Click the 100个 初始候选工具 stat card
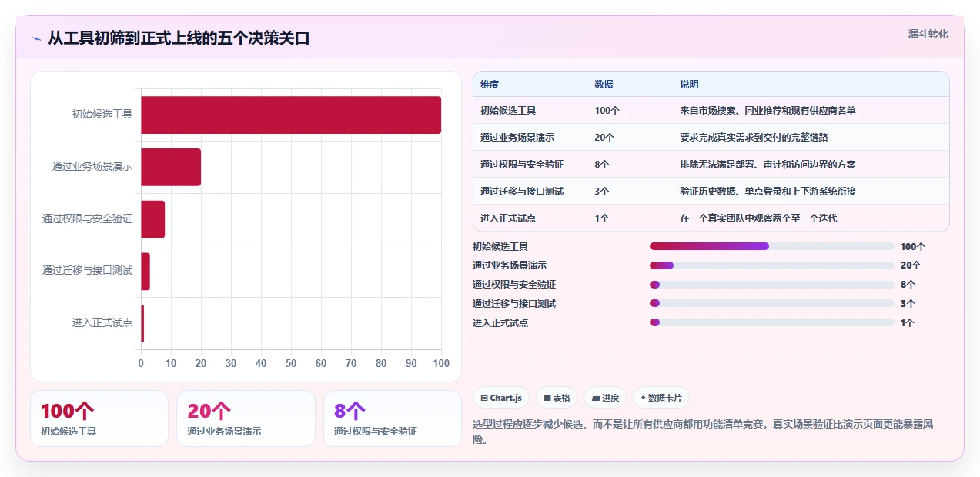The width and height of the screenshot is (980, 477). click(99, 419)
